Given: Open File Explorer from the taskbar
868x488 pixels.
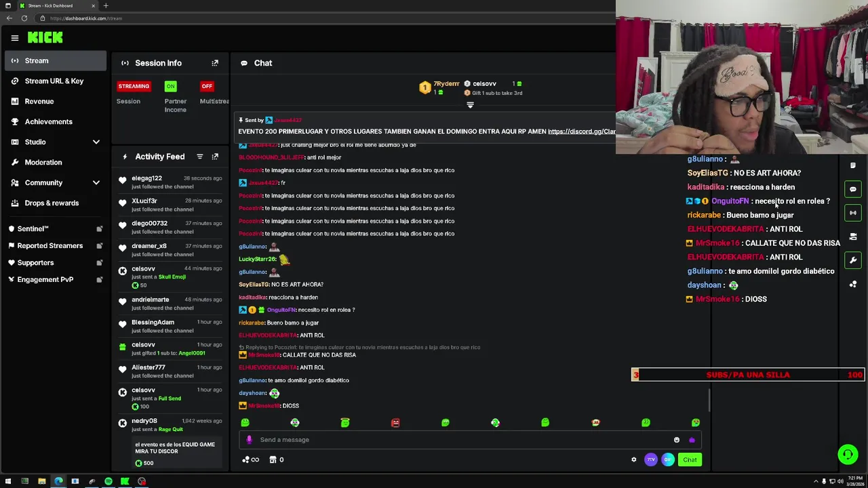Looking at the screenshot, I should click(41, 481).
